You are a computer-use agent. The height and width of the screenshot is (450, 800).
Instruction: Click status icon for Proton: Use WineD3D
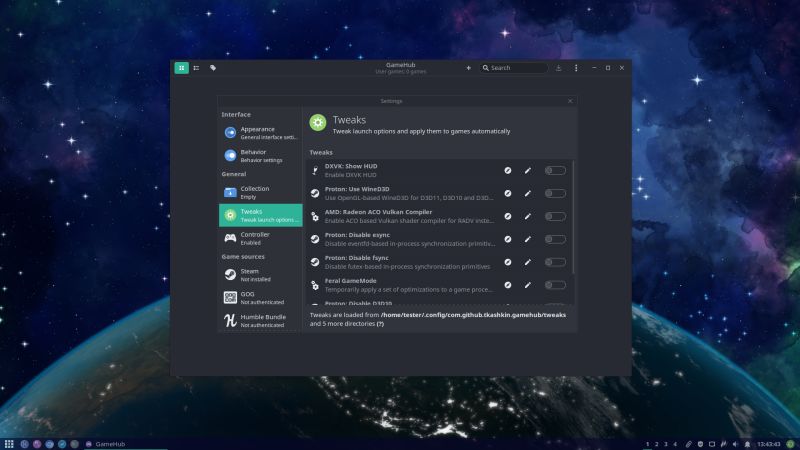(508, 193)
